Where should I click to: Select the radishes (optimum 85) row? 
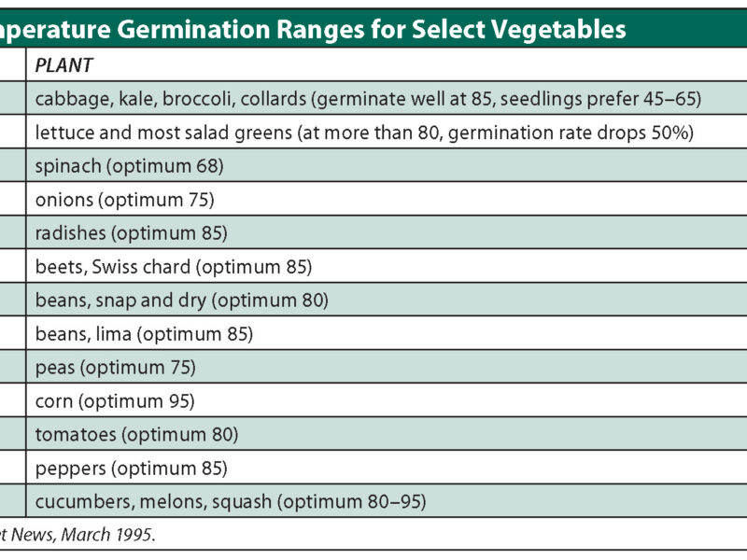click(131, 232)
